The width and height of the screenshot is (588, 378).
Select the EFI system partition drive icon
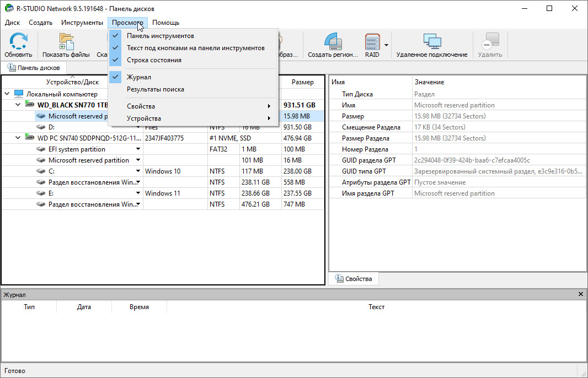(41, 149)
